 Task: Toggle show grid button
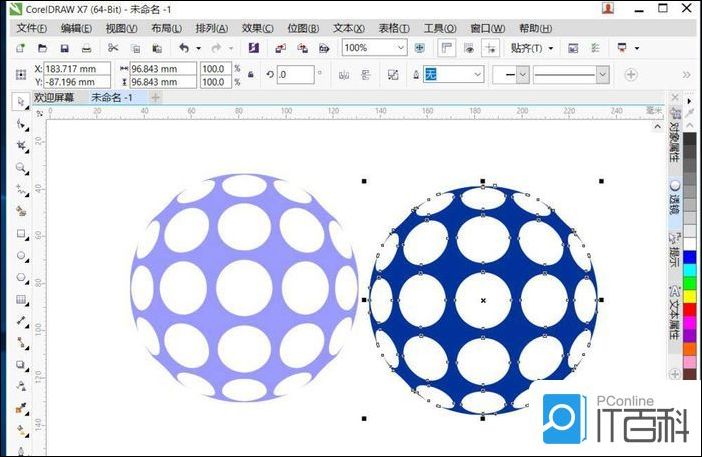point(469,48)
